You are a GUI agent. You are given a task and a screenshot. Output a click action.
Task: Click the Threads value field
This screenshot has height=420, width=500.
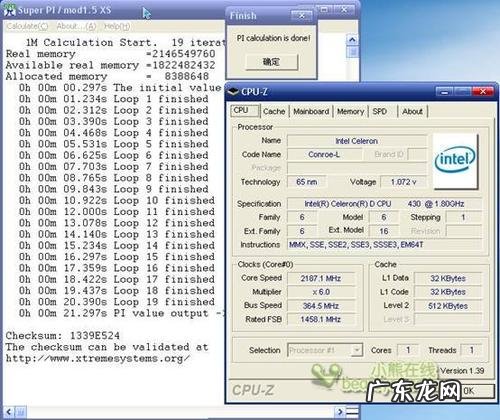pos(471,350)
